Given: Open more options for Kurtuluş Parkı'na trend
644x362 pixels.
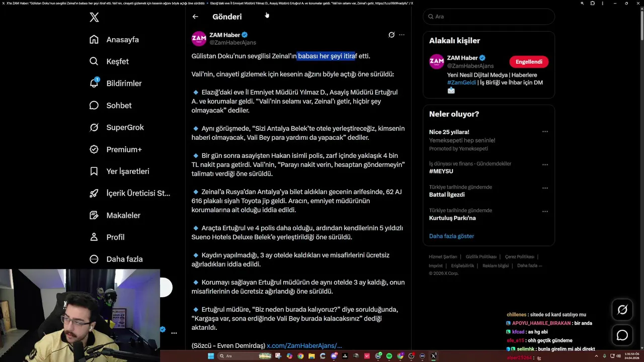Looking at the screenshot, I should point(545,211).
